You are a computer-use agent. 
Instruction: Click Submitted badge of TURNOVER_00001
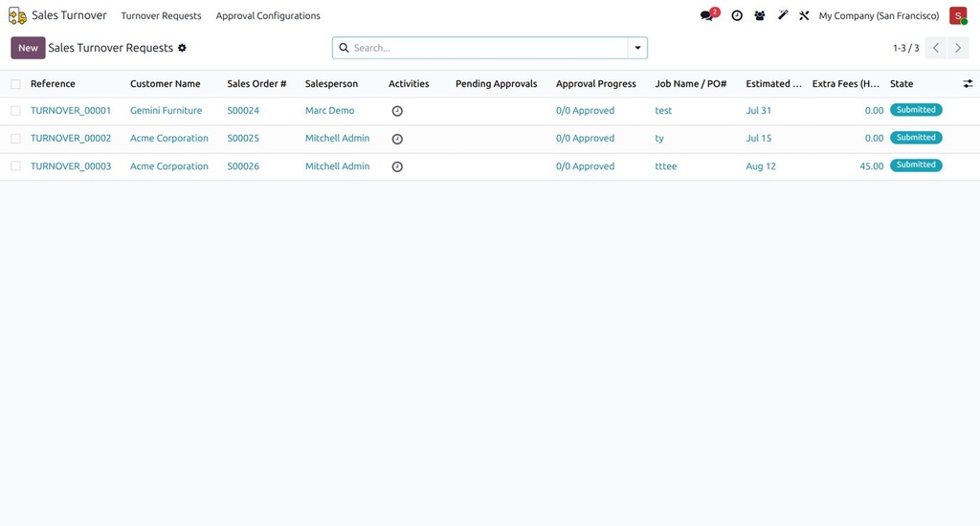click(x=916, y=110)
